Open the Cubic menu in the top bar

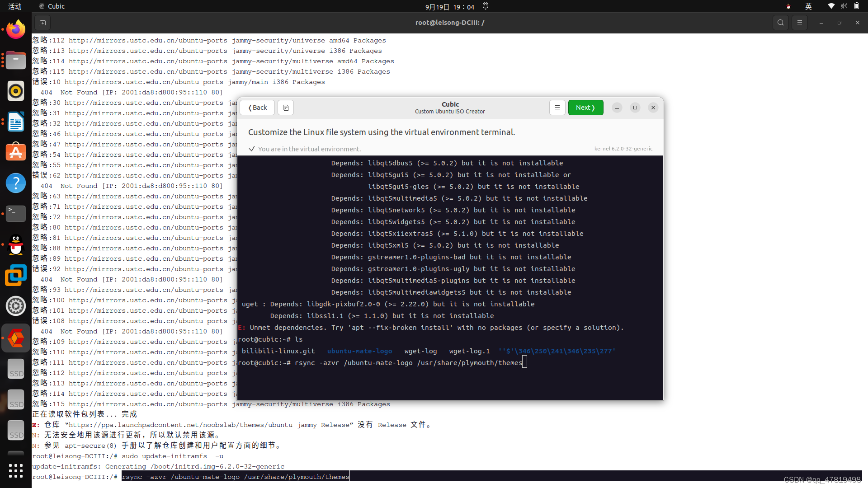click(x=51, y=6)
